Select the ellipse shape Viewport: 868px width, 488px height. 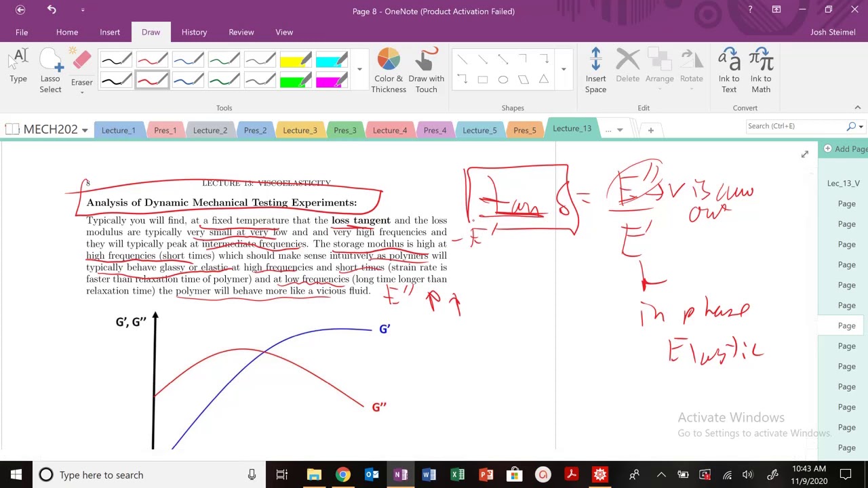(503, 79)
